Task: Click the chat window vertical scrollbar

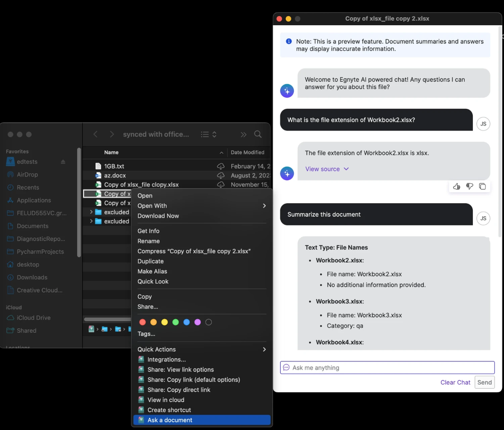Action: (x=499, y=132)
